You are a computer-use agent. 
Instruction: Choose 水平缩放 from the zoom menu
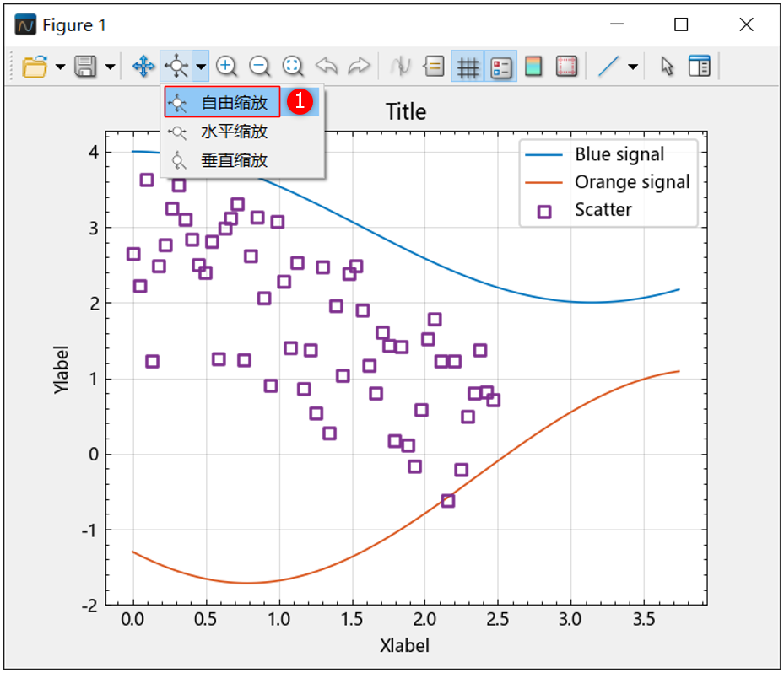tap(234, 132)
